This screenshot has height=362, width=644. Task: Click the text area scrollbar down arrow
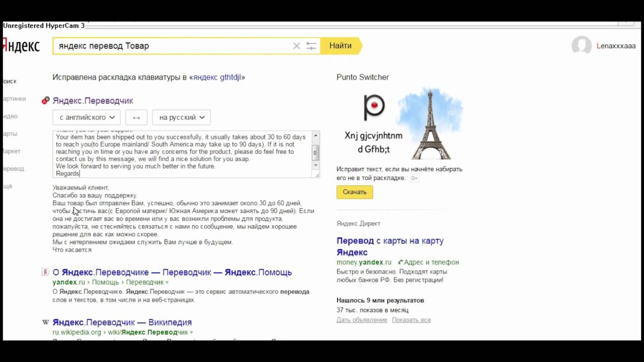[x=316, y=165]
